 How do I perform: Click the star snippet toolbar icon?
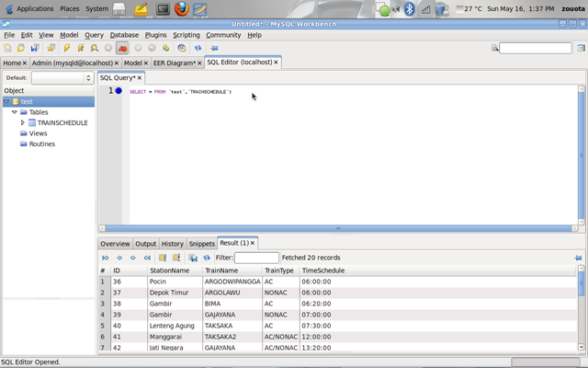(51, 48)
